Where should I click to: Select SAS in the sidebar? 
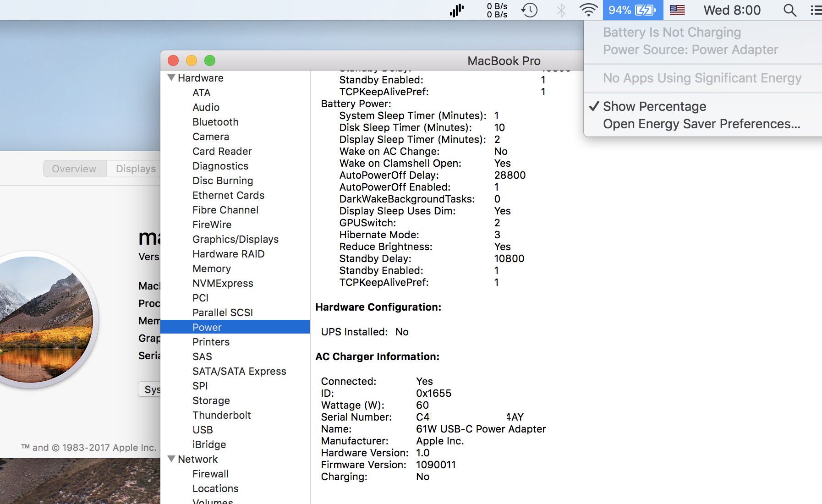[x=202, y=356]
